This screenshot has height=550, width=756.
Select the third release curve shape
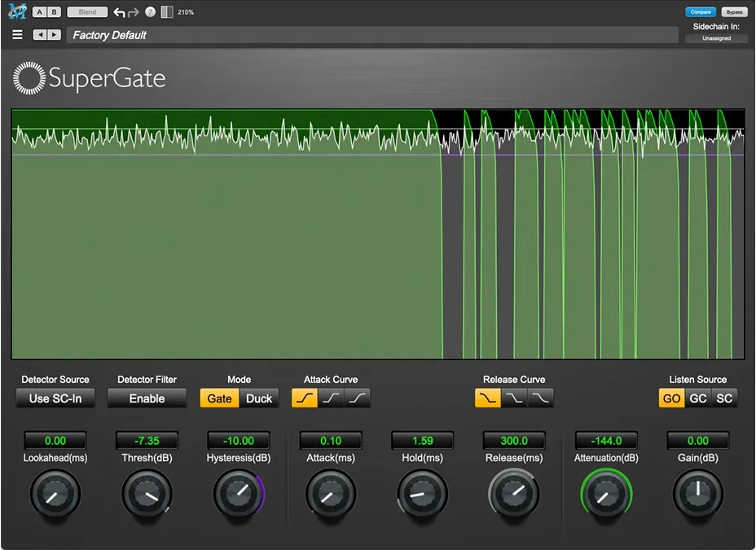point(540,398)
